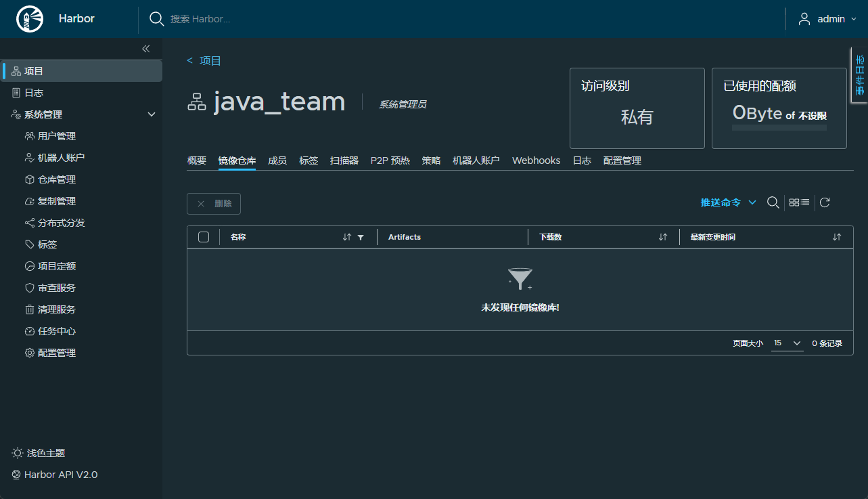Click the repository search magnifier icon
The height and width of the screenshot is (499, 868).
tap(773, 202)
